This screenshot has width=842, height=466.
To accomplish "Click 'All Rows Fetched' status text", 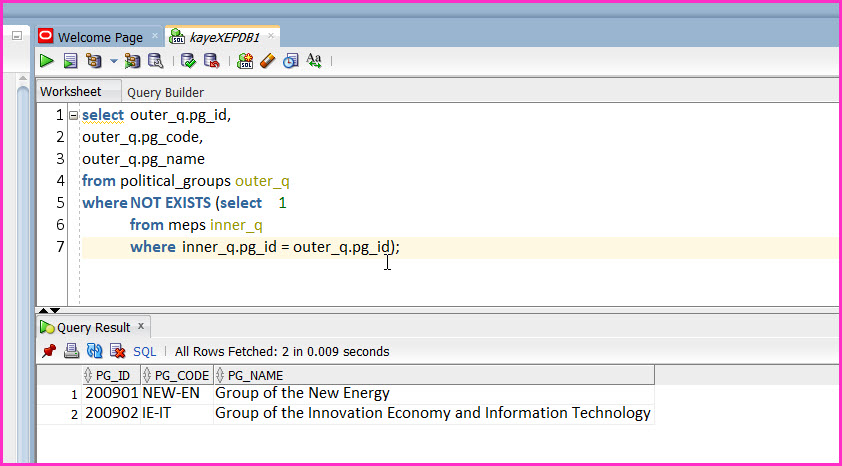I will pyautogui.click(x=282, y=352).
